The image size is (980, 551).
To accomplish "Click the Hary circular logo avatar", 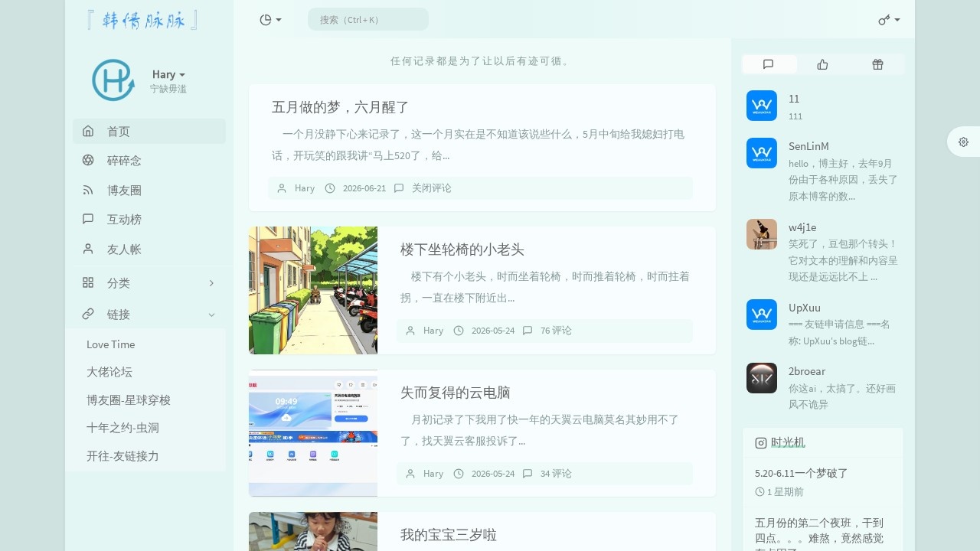I will tap(113, 80).
